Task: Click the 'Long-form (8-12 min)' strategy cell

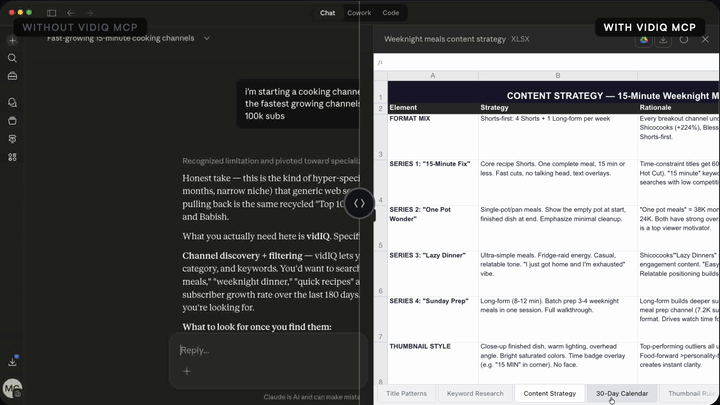Action: 557,319
